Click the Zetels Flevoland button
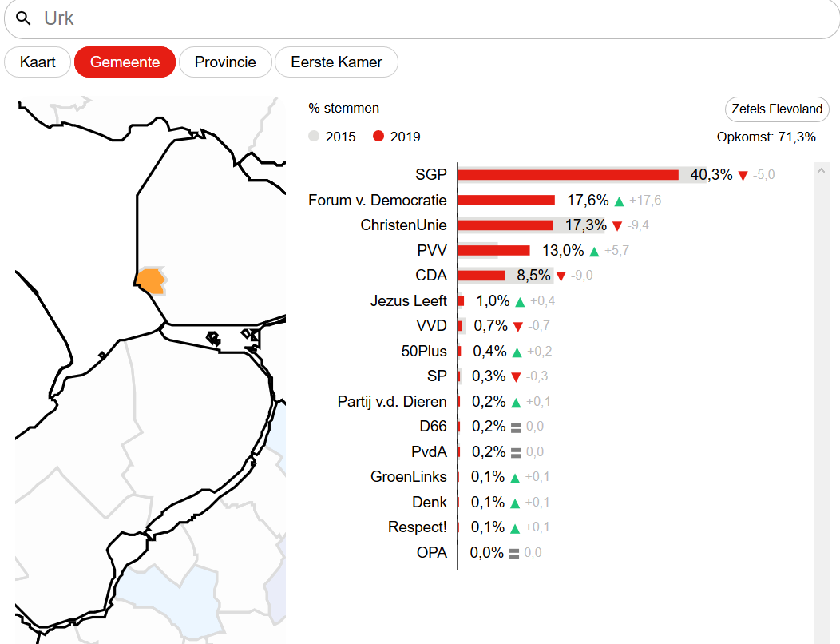This screenshot has height=644, width=840. click(x=777, y=109)
